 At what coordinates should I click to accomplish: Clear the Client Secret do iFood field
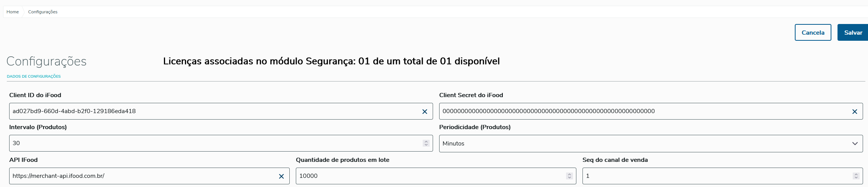click(855, 112)
